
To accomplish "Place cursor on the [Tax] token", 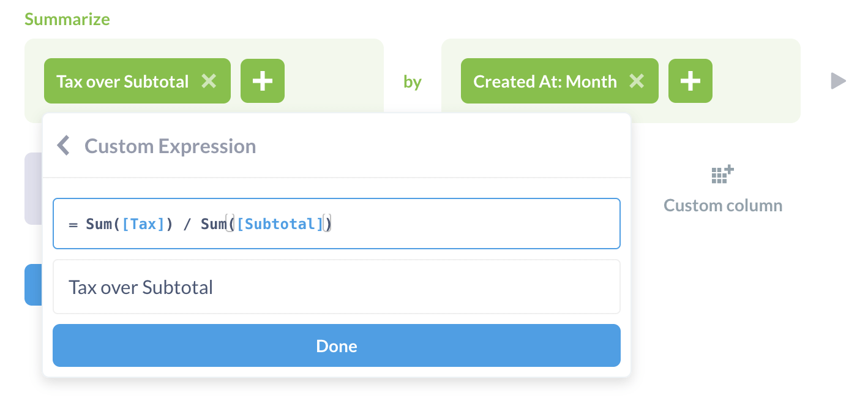I will click(144, 224).
